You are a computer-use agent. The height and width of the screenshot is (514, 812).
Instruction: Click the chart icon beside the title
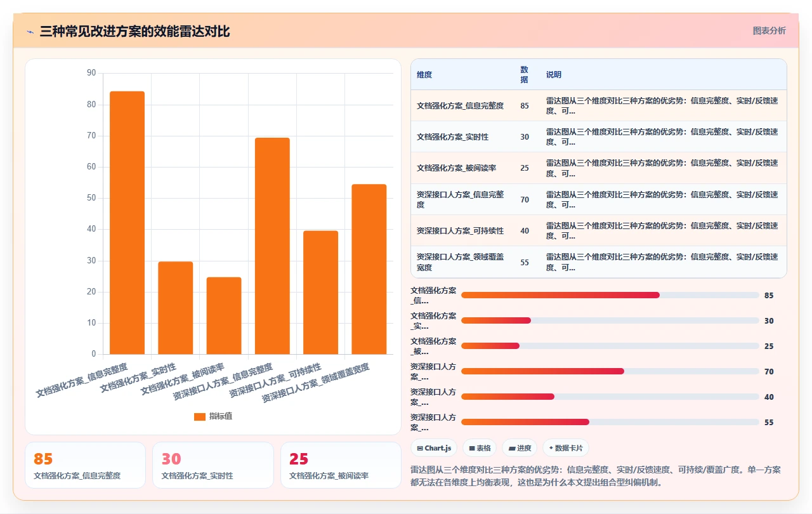(x=30, y=31)
